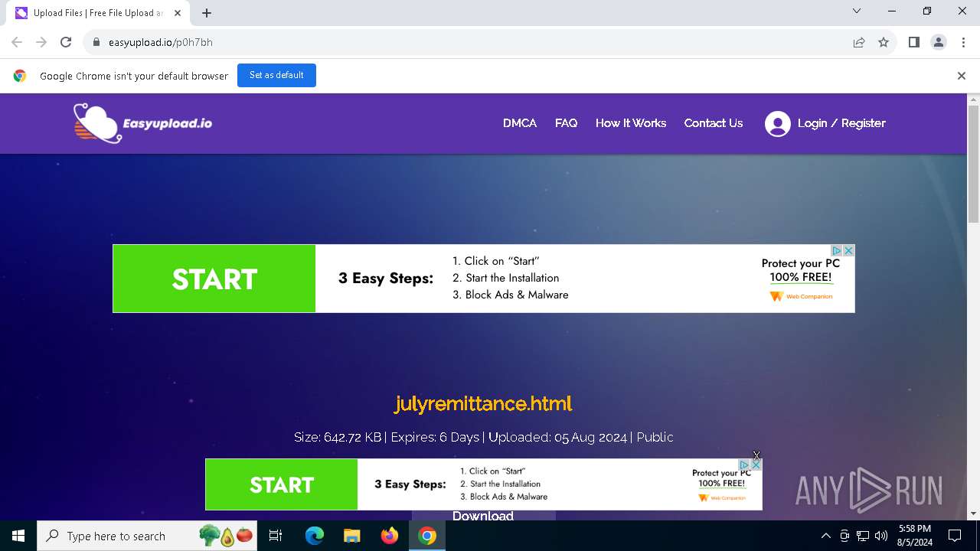Bookmark this page with the star icon
Image resolution: width=980 pixels, height=551 pixels.
pos(884,43)
